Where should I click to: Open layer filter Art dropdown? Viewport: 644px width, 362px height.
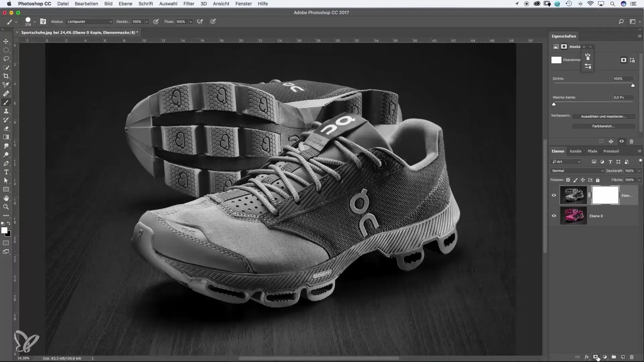[x=567, y=162]
